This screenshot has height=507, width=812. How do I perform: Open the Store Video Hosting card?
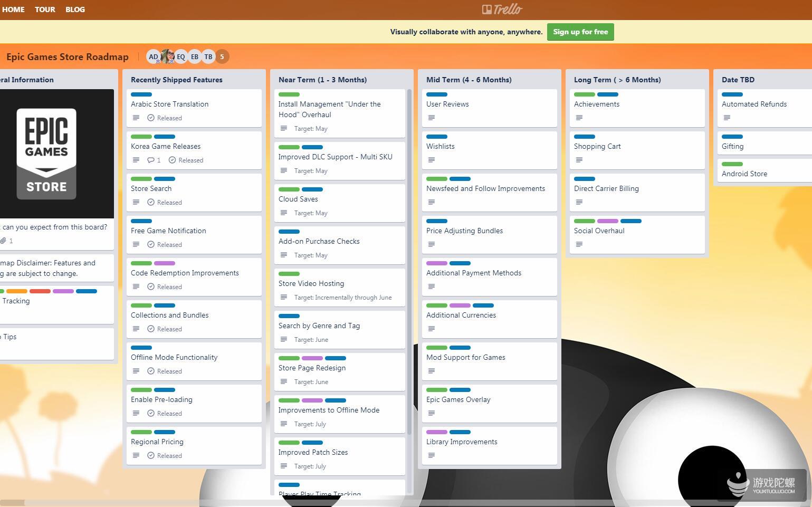pos(340,288)
